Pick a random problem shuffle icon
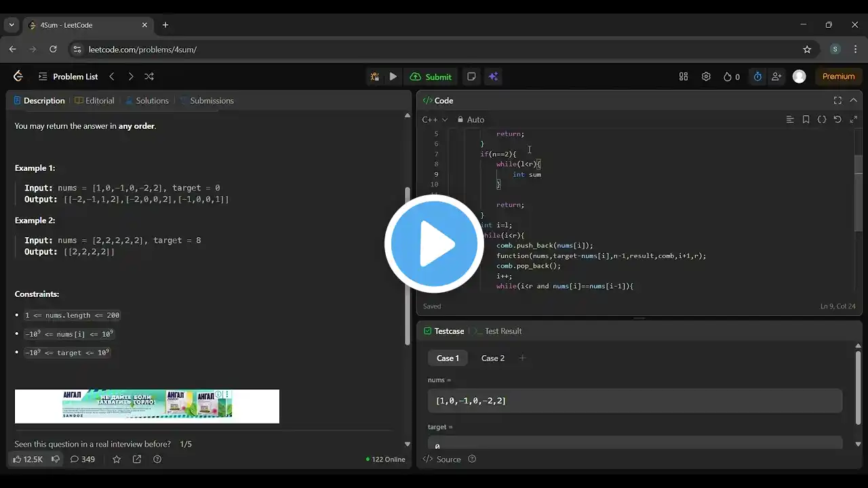The height and width of the screenshot is (488, 868). (149, 77)
